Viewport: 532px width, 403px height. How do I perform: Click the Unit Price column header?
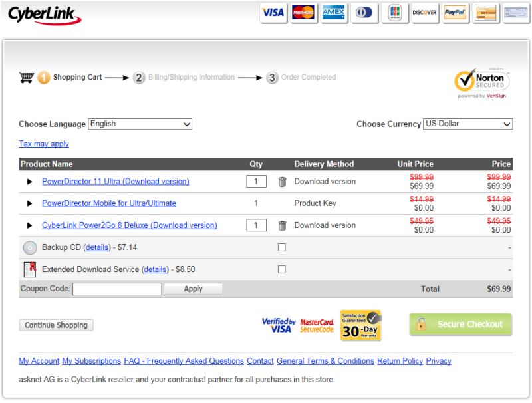(415, 164)
